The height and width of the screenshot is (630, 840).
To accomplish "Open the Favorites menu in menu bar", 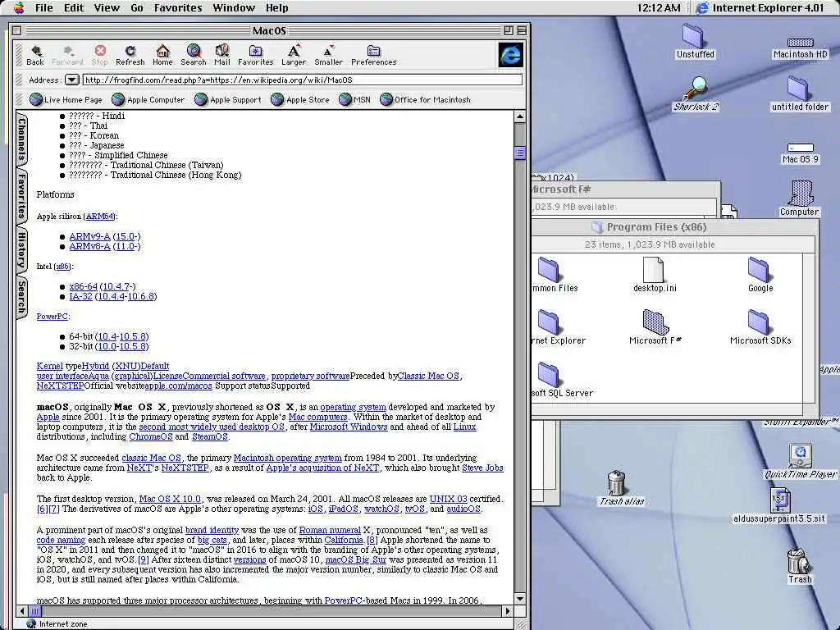I will tap(178, 7).
